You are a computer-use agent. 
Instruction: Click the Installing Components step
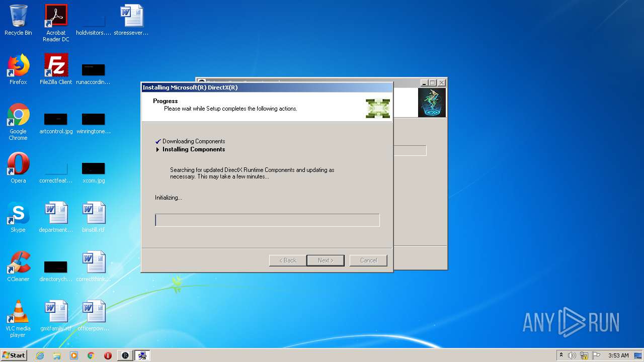[190, 149]
